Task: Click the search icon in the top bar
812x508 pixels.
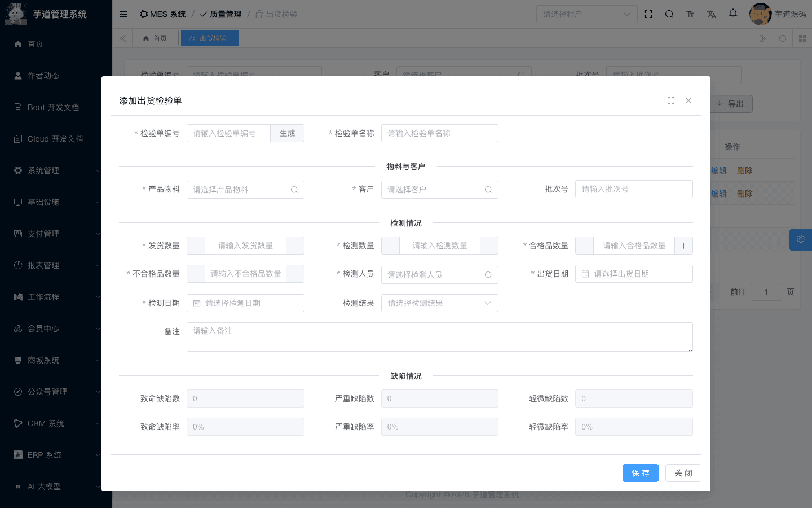Action: (x=669, y=14)
